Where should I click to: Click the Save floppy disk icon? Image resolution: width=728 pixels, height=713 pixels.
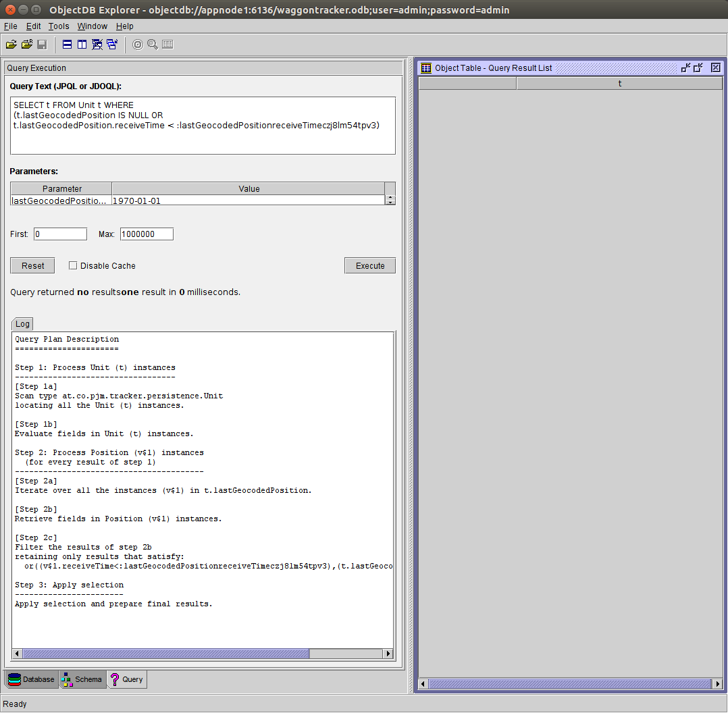tap(43, 45)
